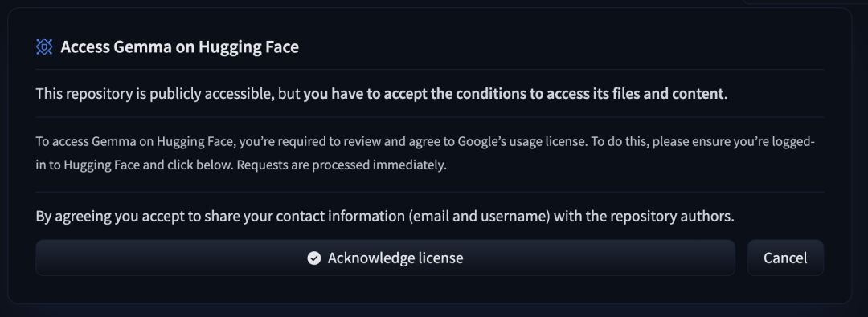The image size is (868, 317).
Task: Click the "Access Gemma on Hugging Face" heading
Action: pyautogui.click(x=180, y=47)
